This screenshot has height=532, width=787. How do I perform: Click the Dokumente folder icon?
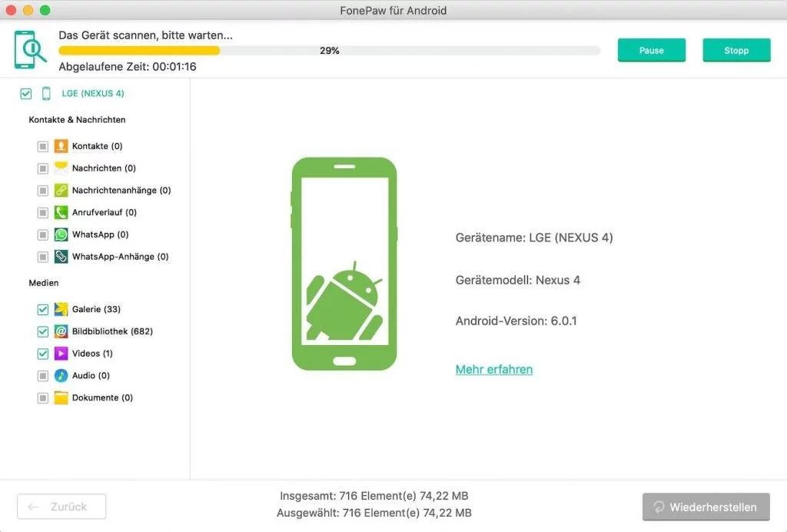pyautogui.click(x=61, y=397)
